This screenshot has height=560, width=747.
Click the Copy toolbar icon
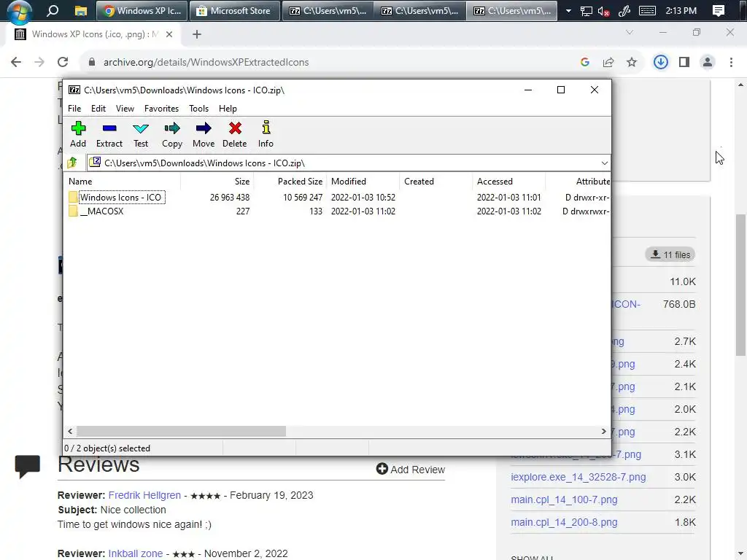172,128
